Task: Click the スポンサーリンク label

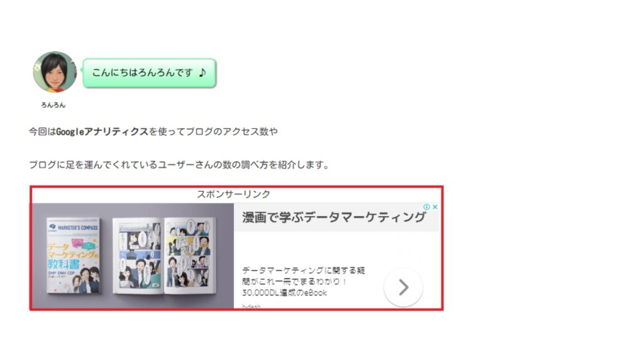Action: click(x=233, y=194)
